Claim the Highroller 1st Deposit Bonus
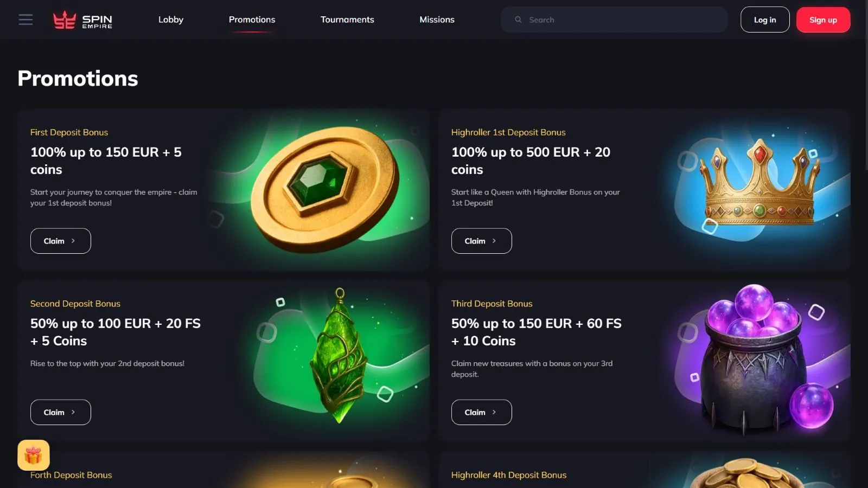 point(482,241)
